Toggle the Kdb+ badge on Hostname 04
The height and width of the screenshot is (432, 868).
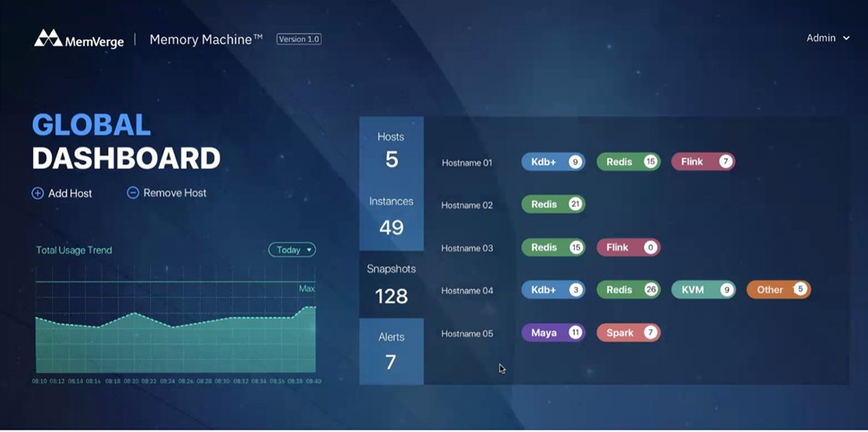(553, 289)
